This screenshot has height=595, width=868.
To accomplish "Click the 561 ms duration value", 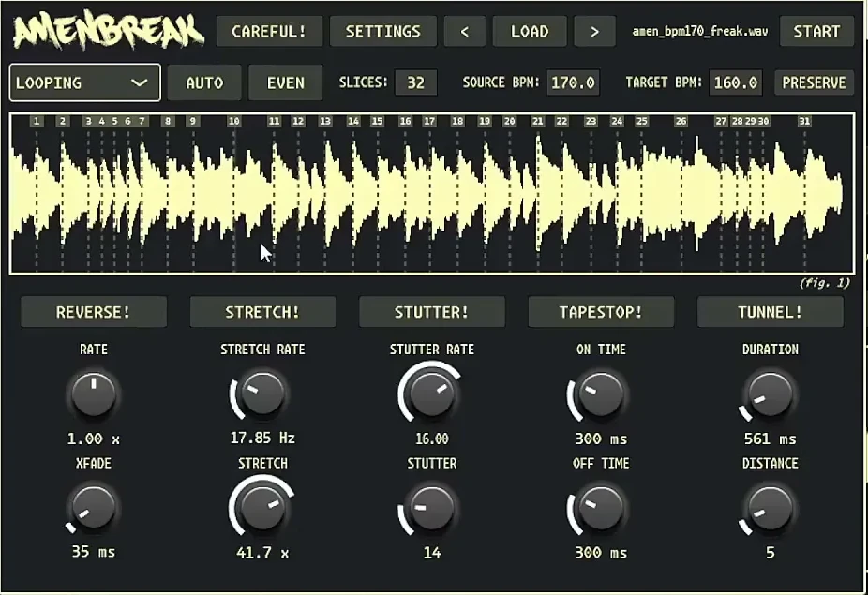I will tap(770, 439).
